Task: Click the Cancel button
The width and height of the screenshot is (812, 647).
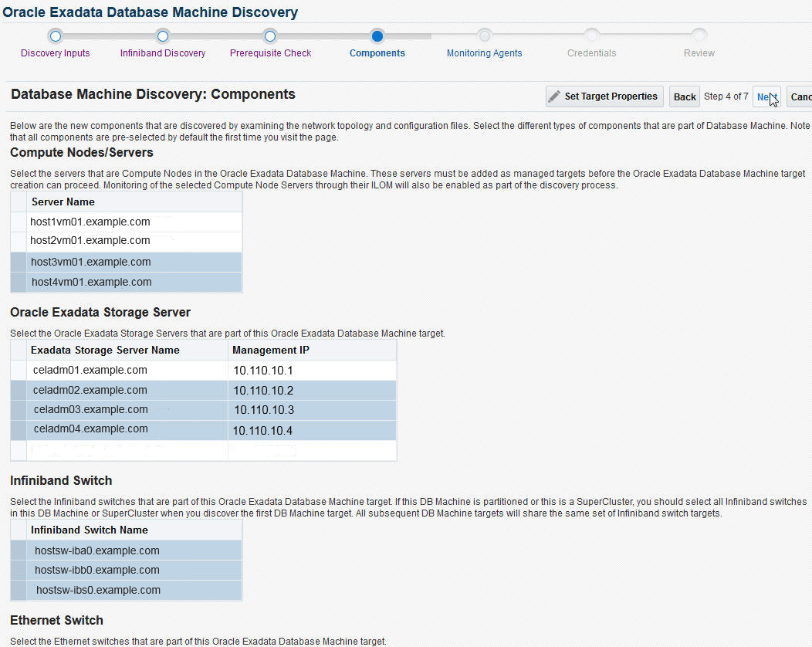Action: pos(800,97)
